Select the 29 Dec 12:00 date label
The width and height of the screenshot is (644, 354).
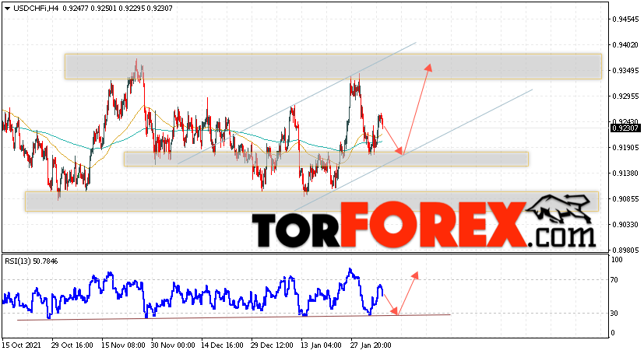click(x=272, y=345)
